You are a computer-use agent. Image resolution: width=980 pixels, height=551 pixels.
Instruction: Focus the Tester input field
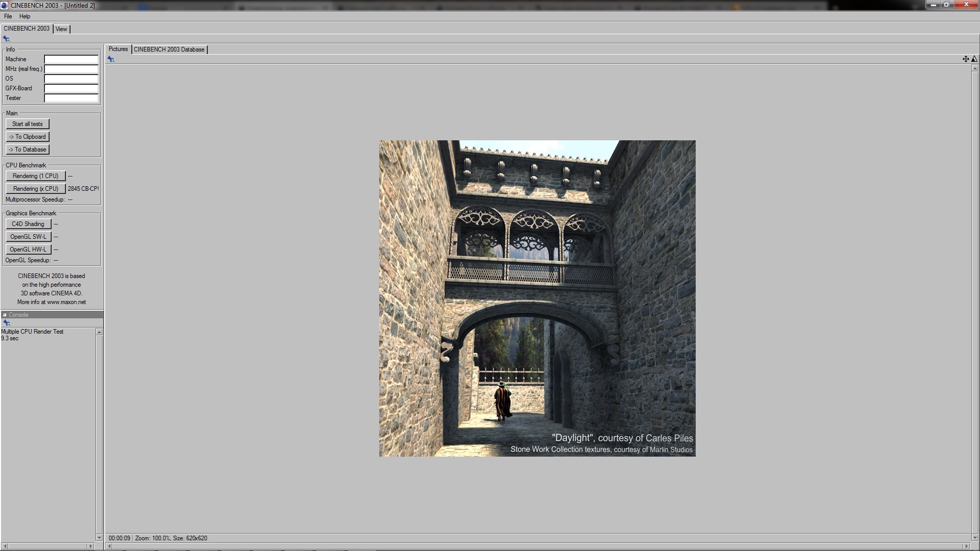point(71,98)
